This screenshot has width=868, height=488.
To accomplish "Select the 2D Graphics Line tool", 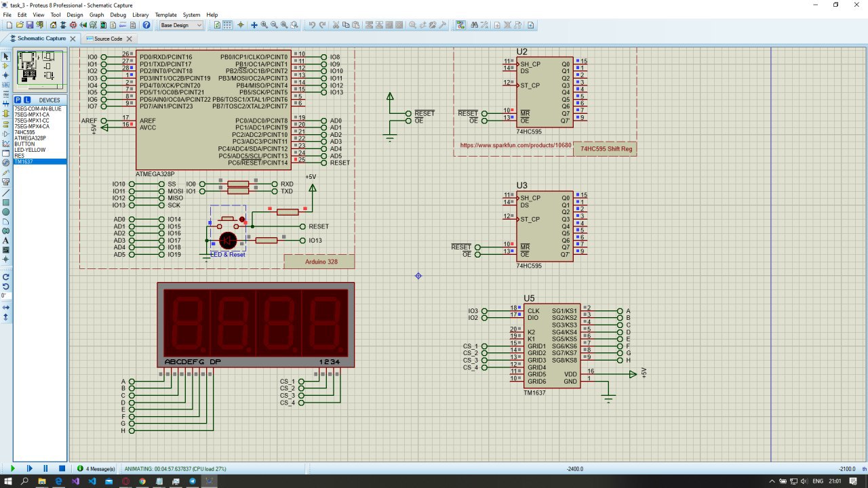I will 6,192.
